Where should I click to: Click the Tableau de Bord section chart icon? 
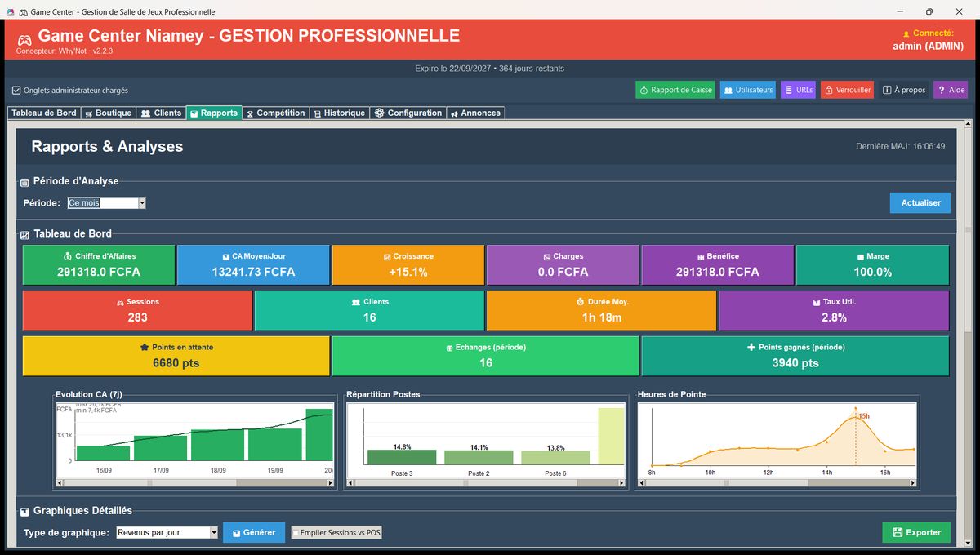pyautogui.click(x=24, y=234)
